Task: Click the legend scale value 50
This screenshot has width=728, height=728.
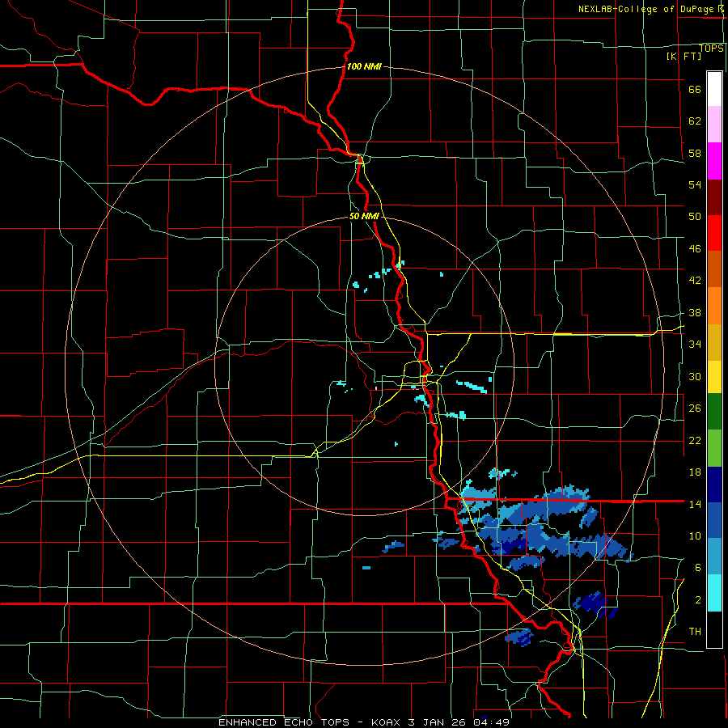Action: pos(695,216)
